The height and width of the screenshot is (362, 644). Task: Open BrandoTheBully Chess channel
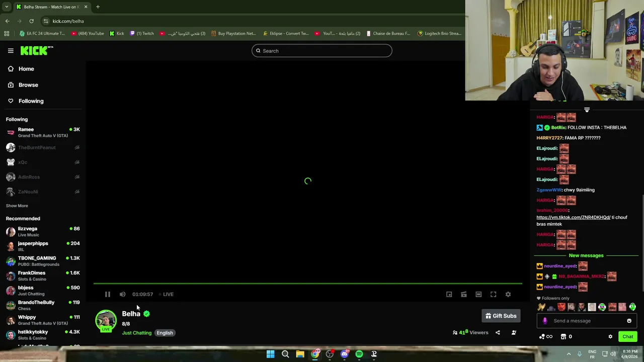(x=43, y=305)
